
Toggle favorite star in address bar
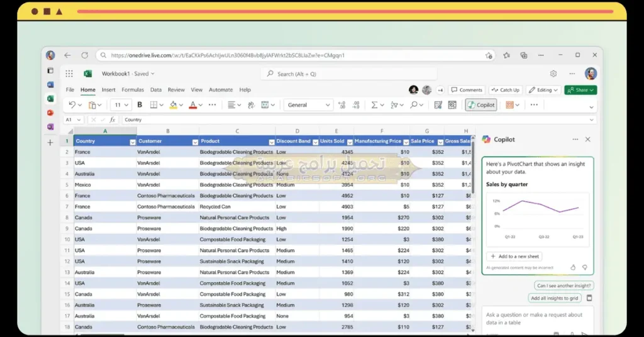489,55
